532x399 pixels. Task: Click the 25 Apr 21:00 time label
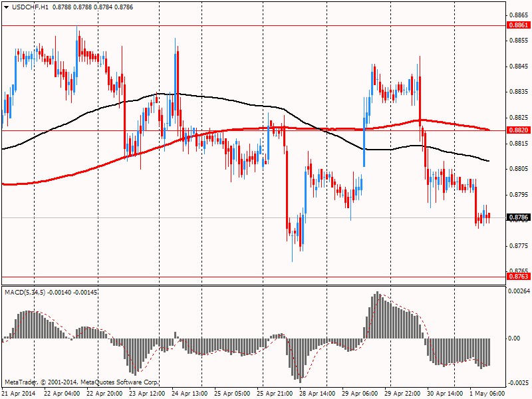click(x=275, y=394)
